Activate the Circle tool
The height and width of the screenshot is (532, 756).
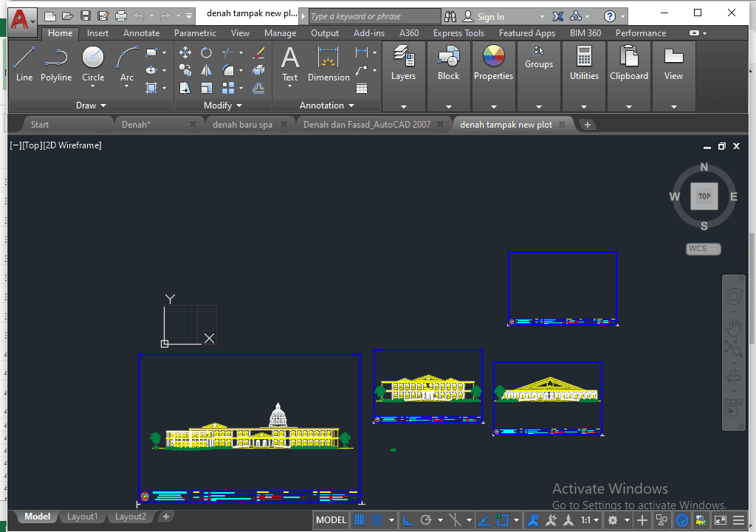click(x=93, y=63)
